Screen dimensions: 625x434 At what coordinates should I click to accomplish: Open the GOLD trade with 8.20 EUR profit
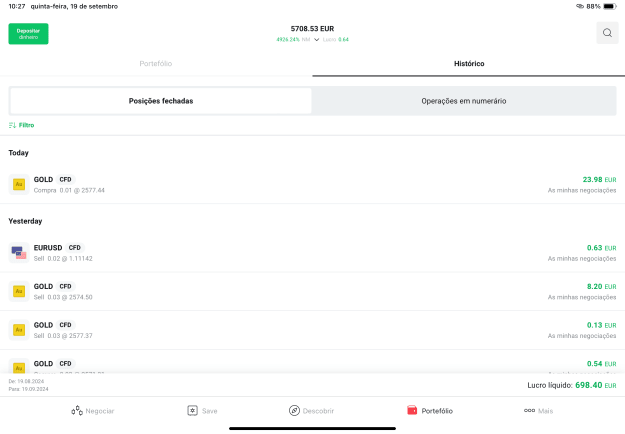point(312,291)
